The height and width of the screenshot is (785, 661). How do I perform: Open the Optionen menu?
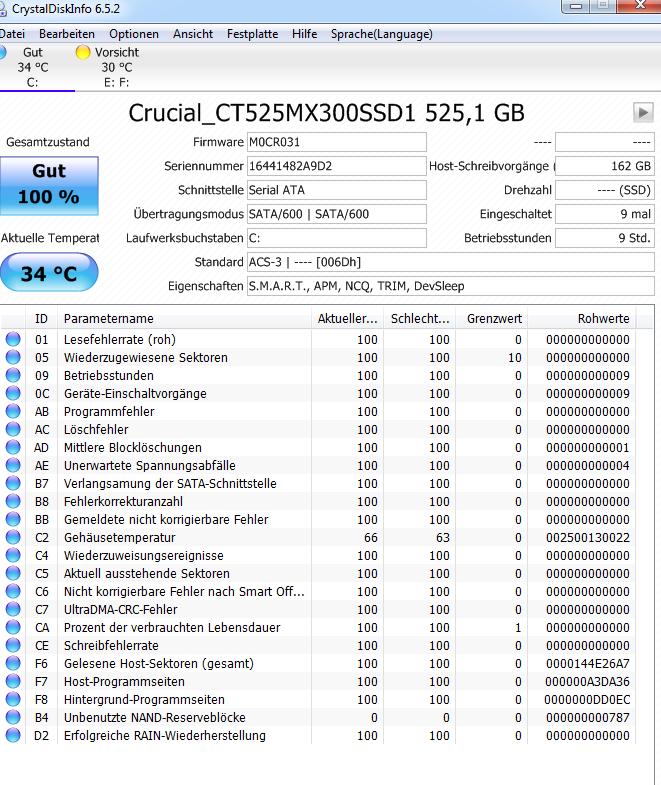(134, 34)
